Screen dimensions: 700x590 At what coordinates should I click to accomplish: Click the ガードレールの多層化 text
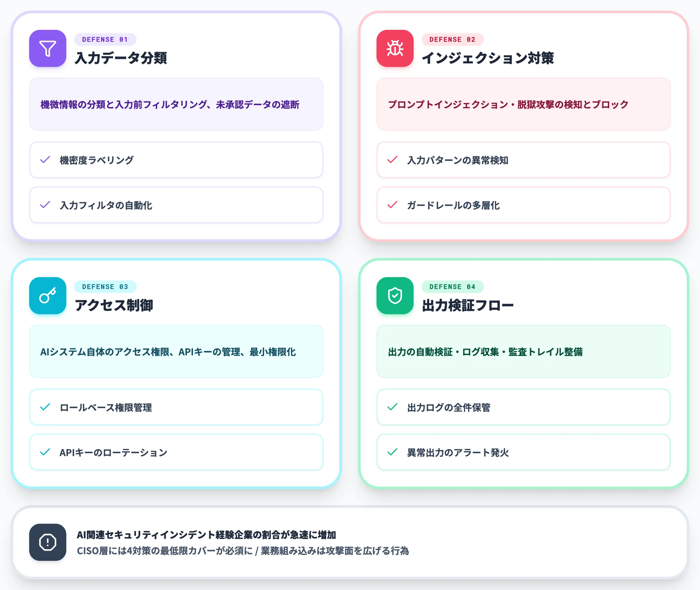[x=453, y=205]
